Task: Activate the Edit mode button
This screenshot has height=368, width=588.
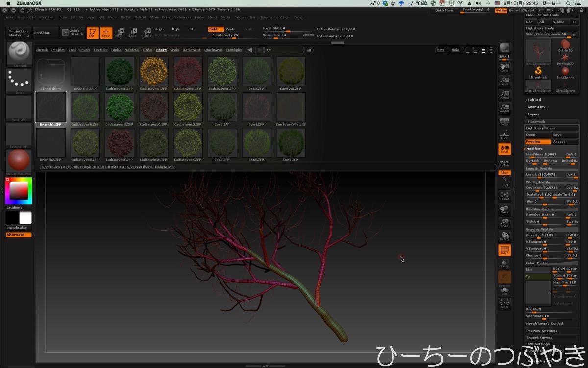Action: [93, 33]
